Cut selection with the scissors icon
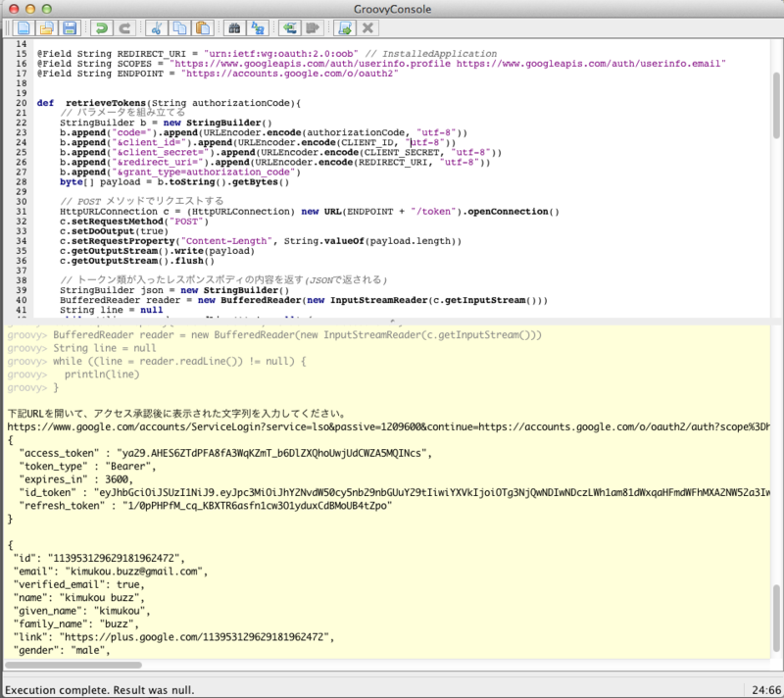 (157, 28)
